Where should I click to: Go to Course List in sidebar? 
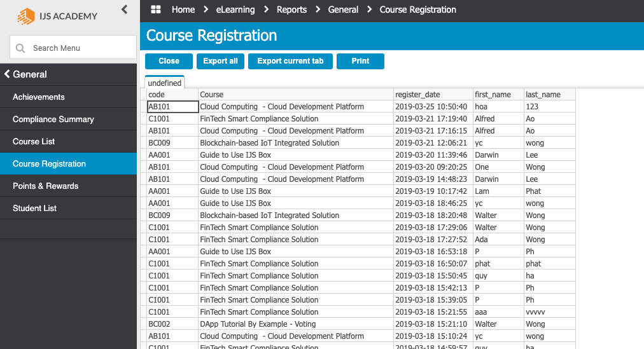[34, 142]
